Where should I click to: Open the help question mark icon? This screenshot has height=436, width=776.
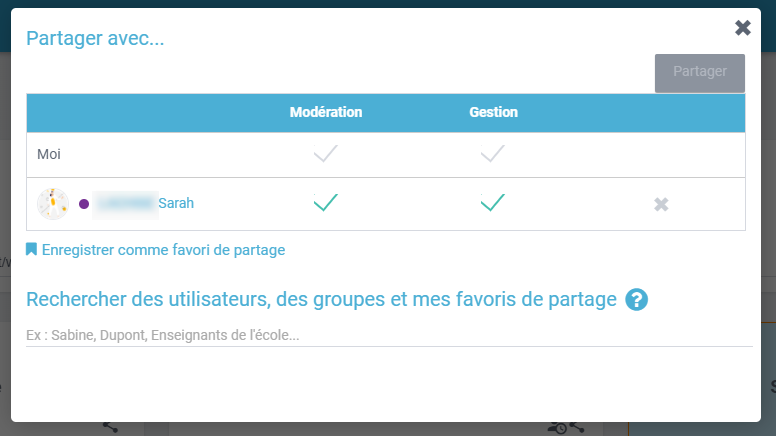click(x=637, y=299)
